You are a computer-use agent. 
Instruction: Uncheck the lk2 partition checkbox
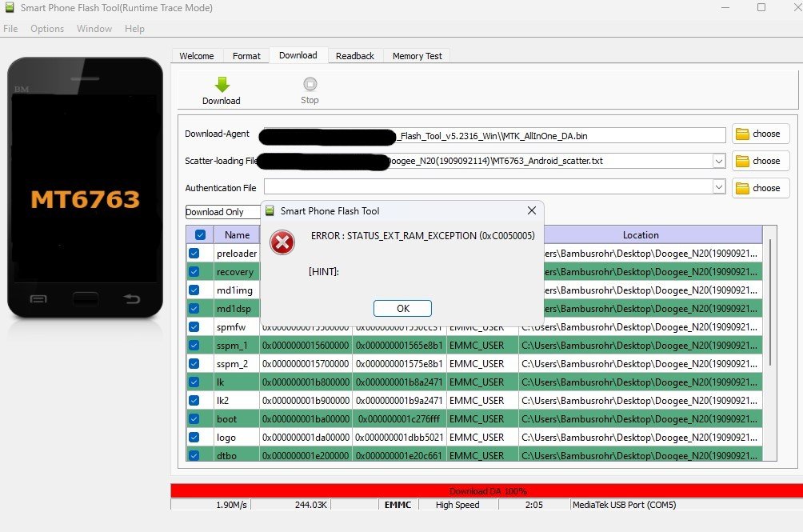pos(194,401)
